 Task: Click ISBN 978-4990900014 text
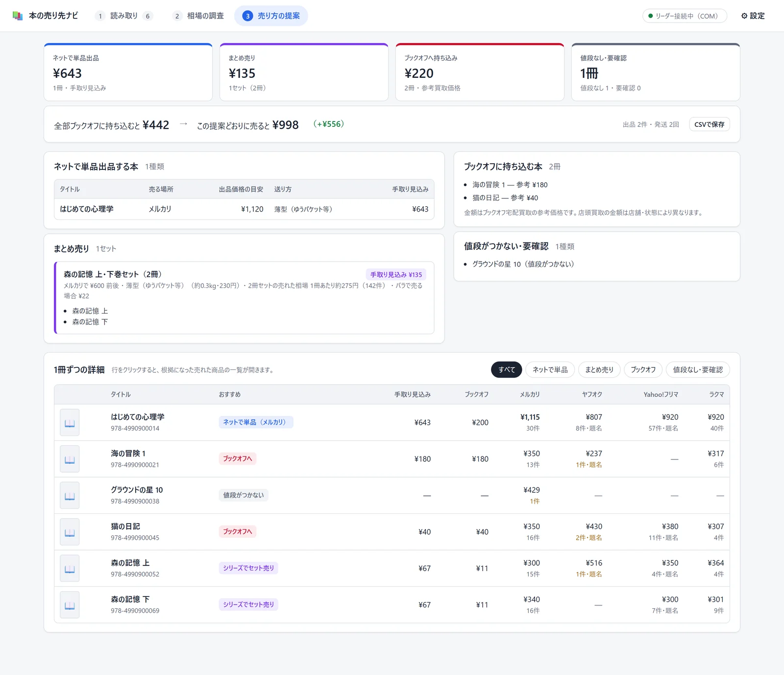135,428
